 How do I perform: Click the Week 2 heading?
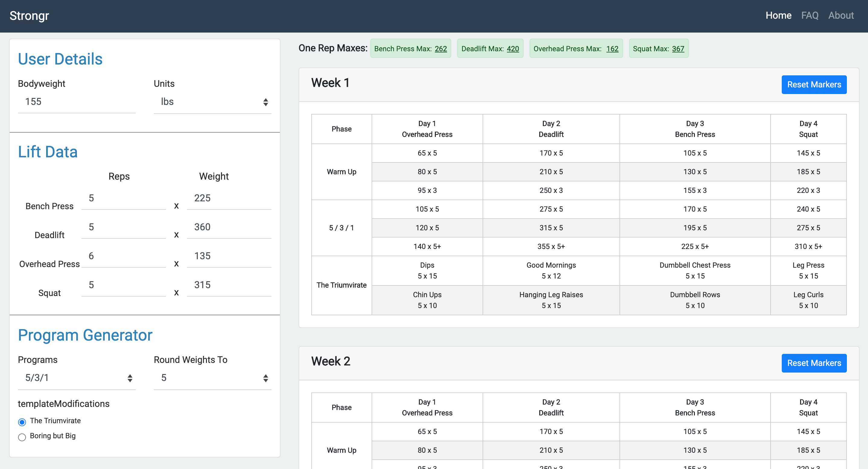coord(331,361)
